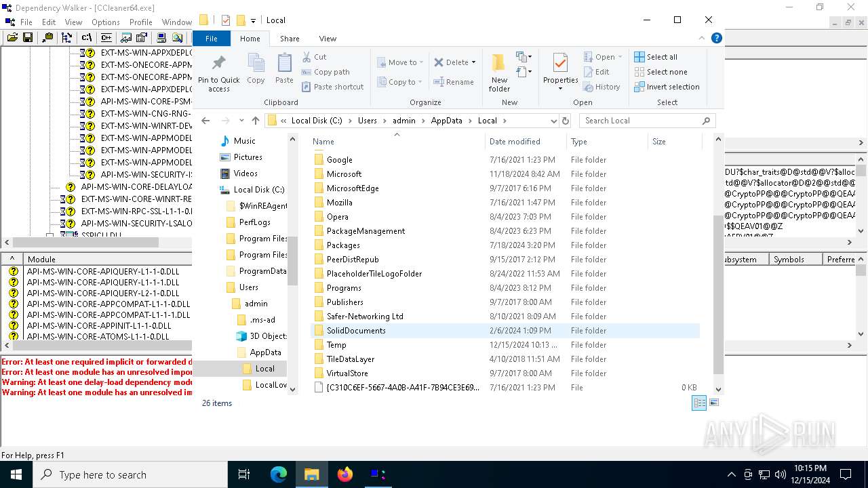Click the Cut scissors icon
The image size is (868, 488).
click(x=307, y=57)
